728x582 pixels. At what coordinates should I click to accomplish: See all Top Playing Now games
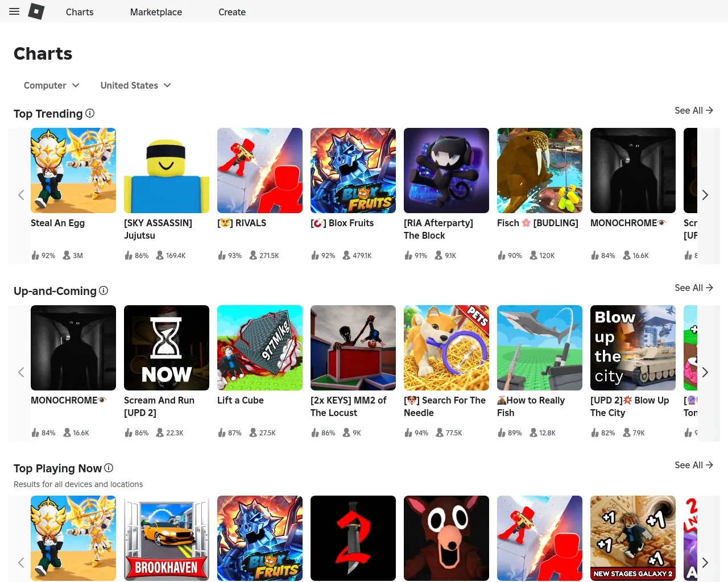pyautogui.click(x=694, y=465)
